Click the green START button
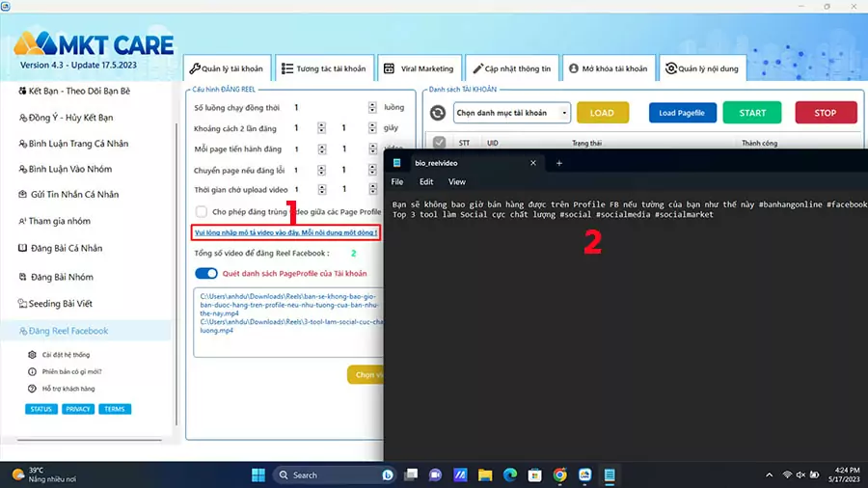Screen dimensions: 868x488 [751, 113]
